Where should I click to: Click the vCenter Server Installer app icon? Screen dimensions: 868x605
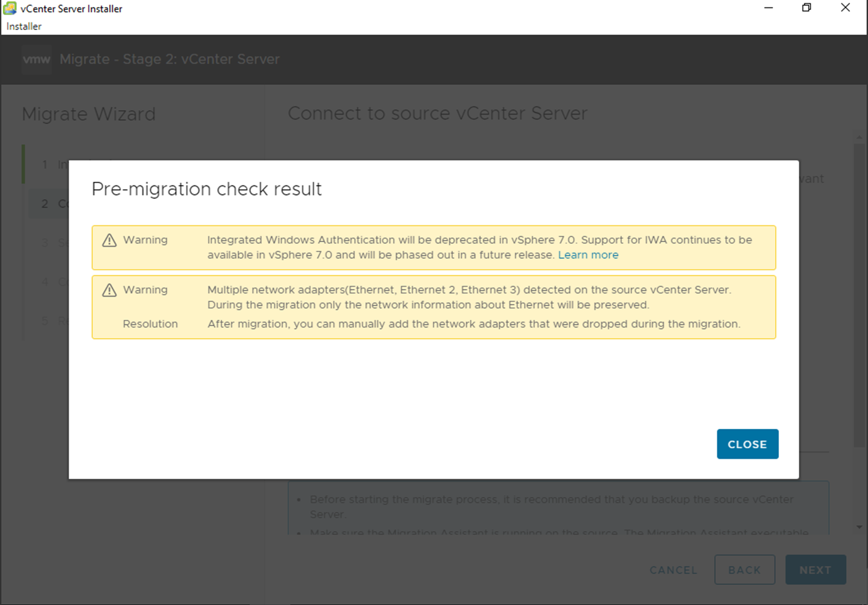pyautogui.click(x=10, y=8)
